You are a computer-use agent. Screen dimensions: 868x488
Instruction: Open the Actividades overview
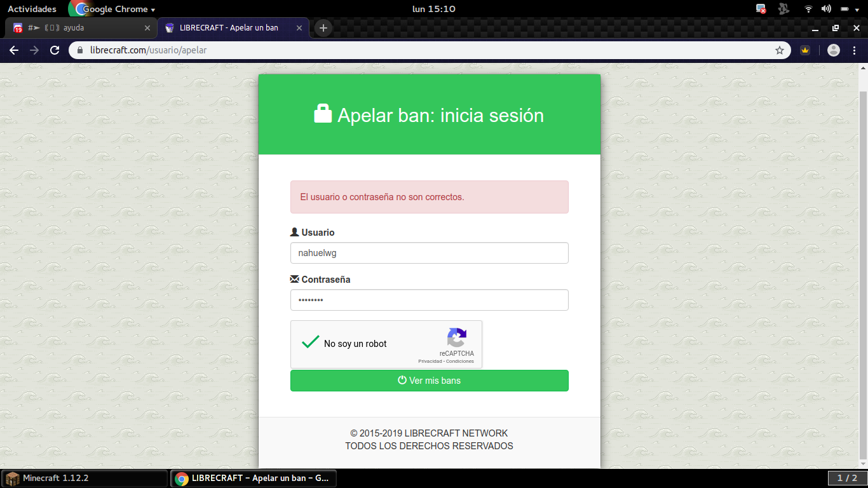[32, 9]
